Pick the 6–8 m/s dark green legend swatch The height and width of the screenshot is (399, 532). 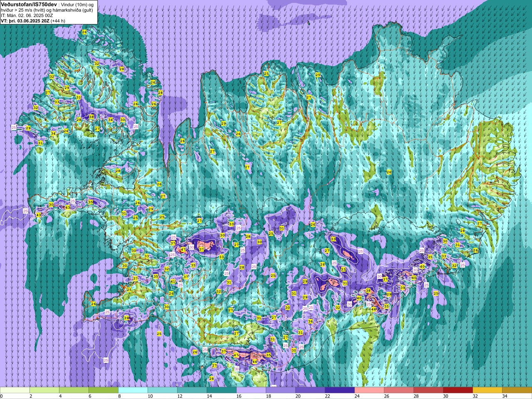(x=103, y=390)
